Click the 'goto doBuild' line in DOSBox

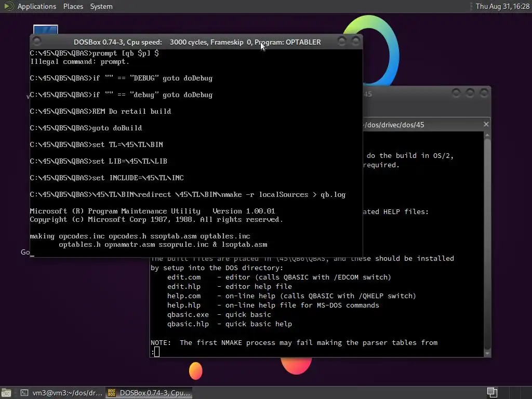tap(86, 128)
